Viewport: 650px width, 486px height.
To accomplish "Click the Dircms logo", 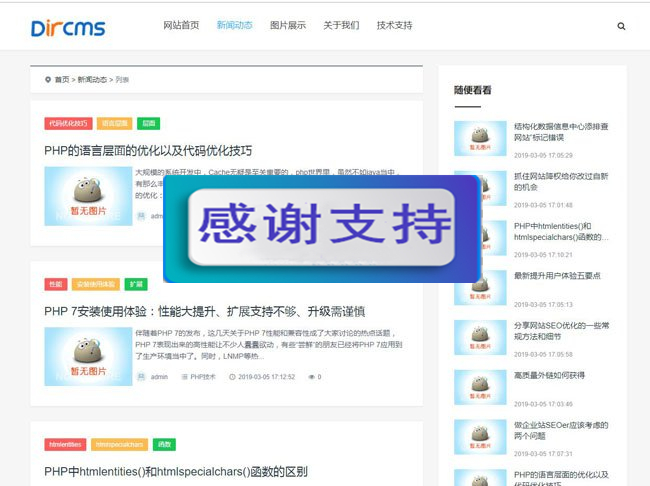I will coord(68,28).
